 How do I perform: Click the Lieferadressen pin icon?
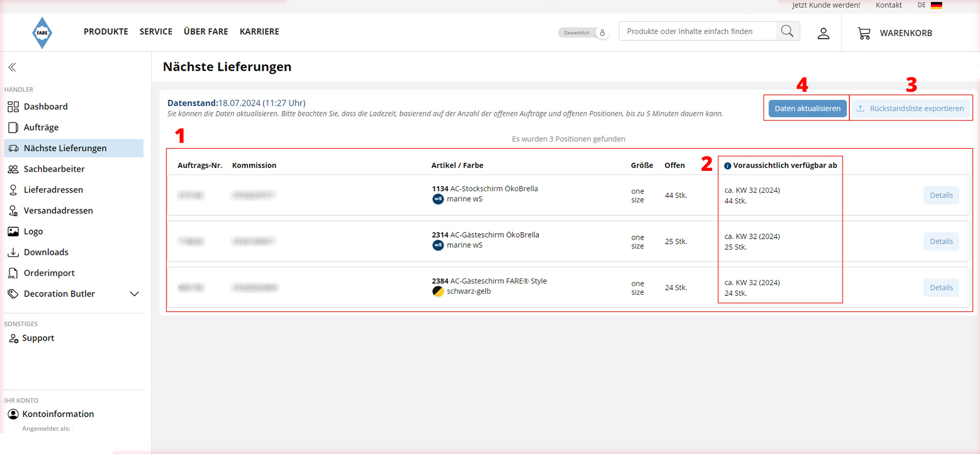(13, 190)
